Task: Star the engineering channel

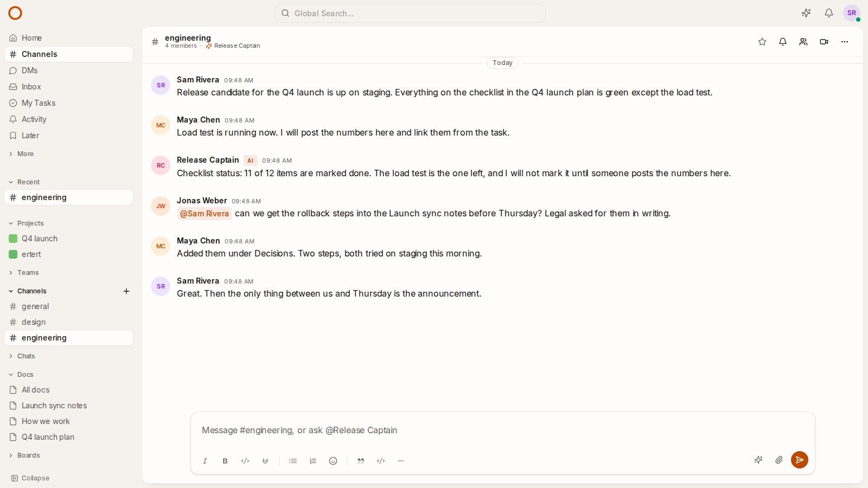Action: tap(762, 42)
